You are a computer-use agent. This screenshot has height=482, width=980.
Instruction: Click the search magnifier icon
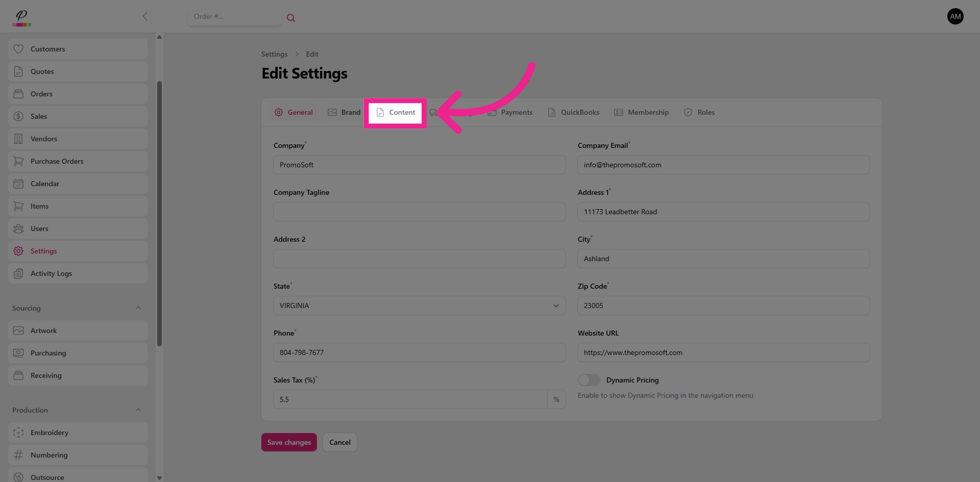pyautogui.click(x=291, y=18)
